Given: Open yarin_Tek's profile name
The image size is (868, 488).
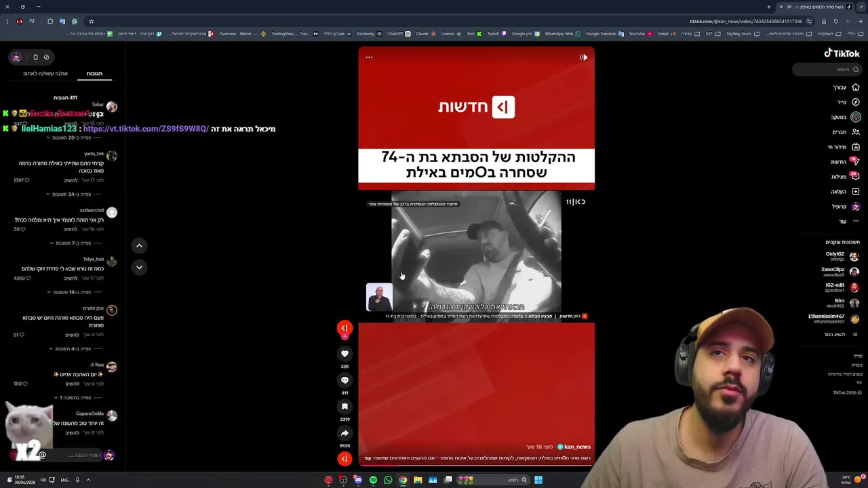Looking at the screenshot, I should (x=94, y=154).
